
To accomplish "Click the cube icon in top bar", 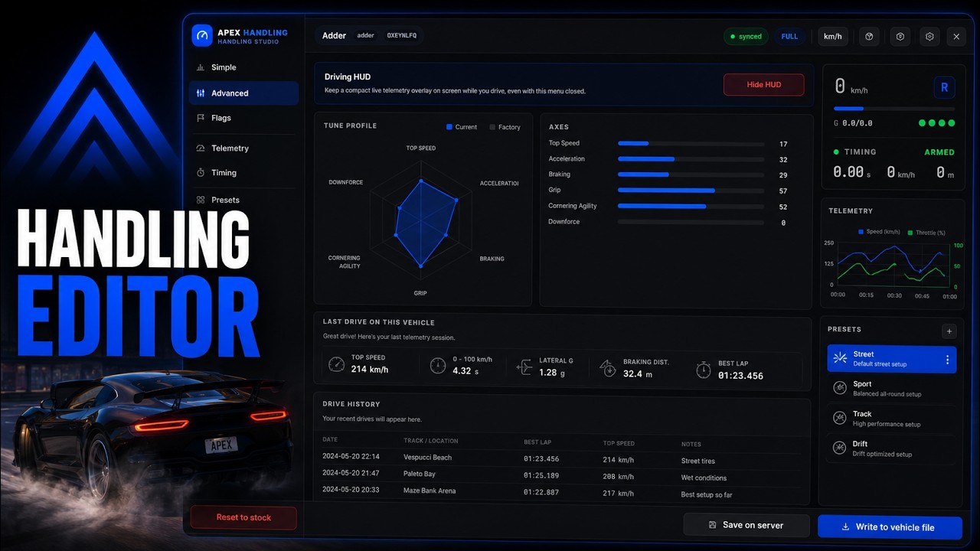I will 870,37.
